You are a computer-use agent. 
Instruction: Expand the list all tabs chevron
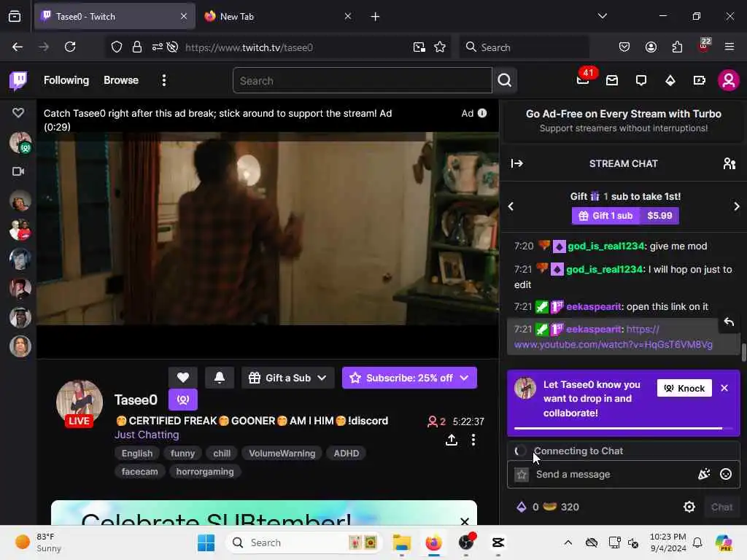pos(602,16)
